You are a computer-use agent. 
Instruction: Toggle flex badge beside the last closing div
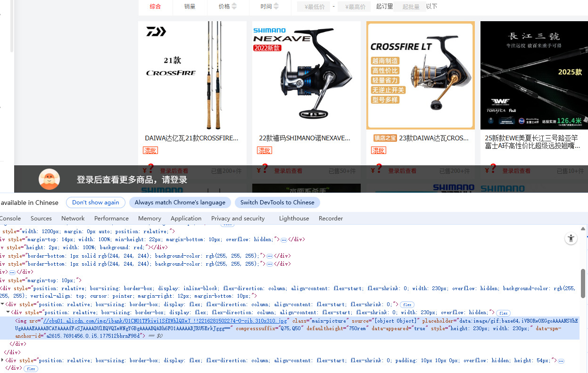pyautogui.click(x=31, y=369)
